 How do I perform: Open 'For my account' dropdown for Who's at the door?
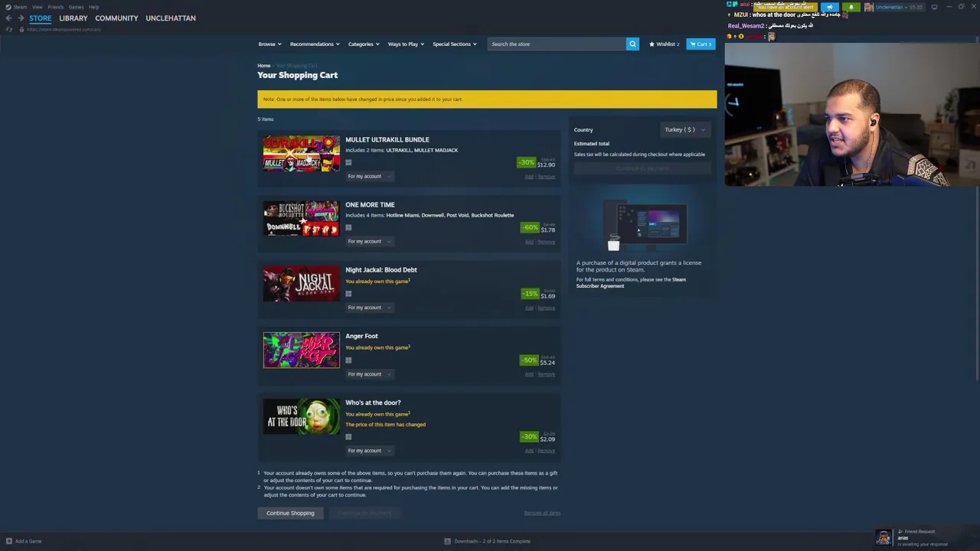(x=369, y=451)
